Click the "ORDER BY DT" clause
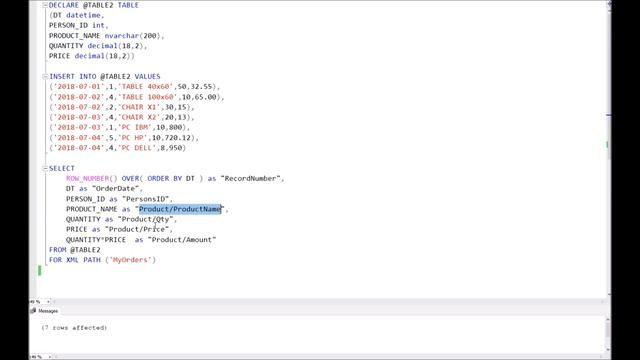Image resolution: width=640 pixels, height=360 pixels. click(x=171, y=178)
